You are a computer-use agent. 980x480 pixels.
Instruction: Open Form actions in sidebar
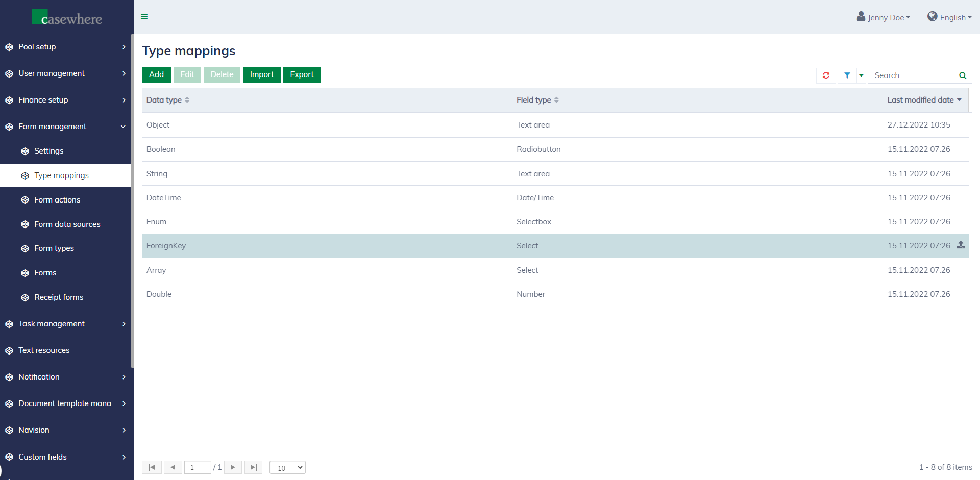[x=57, y=200]
